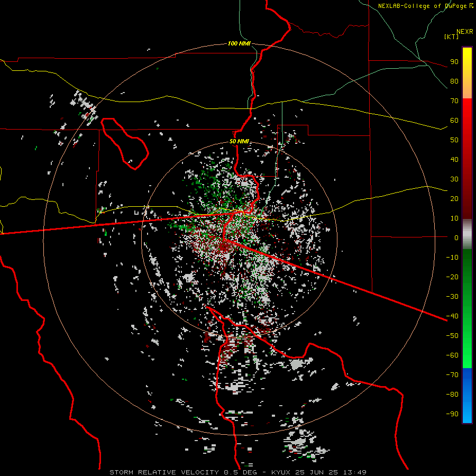Select the 100 NMI range ring label
Screen dimensions: 476x476
239,43
